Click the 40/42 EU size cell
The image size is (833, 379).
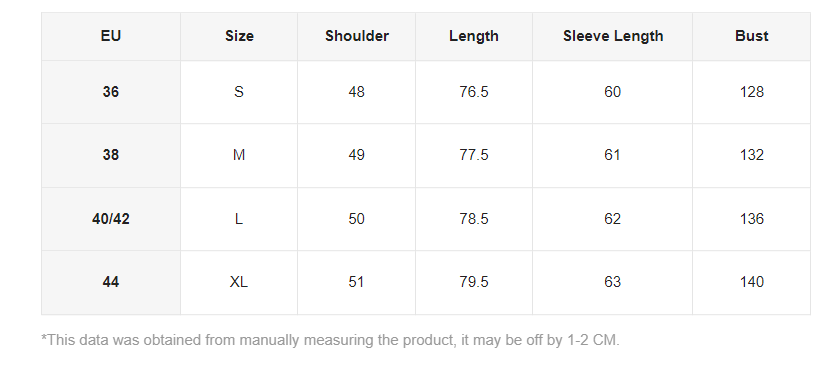tap(110, 219)
